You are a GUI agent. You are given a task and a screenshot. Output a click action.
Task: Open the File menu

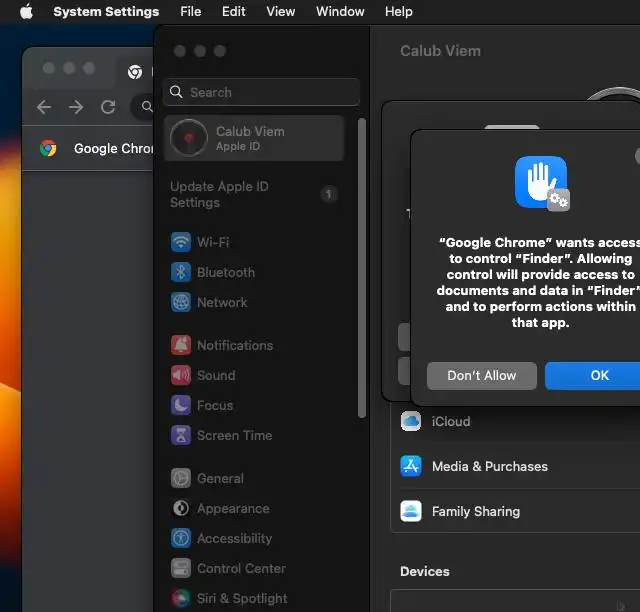point(191,11)
